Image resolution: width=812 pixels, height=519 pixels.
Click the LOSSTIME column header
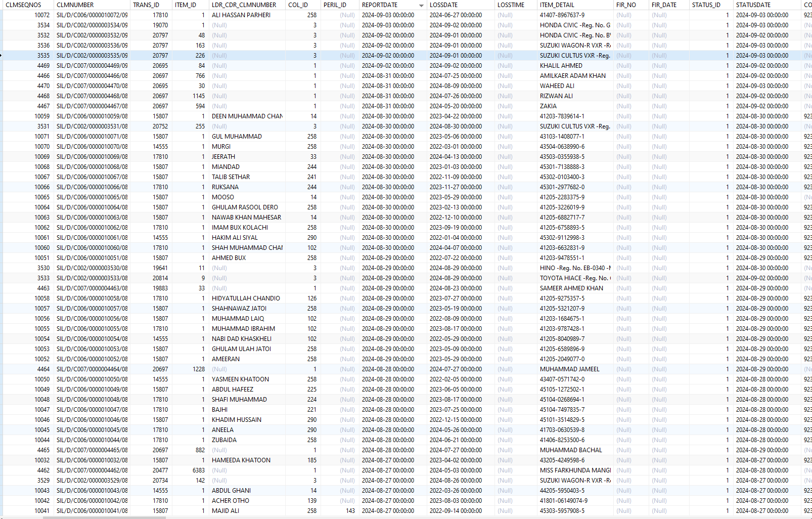[516, 5]
